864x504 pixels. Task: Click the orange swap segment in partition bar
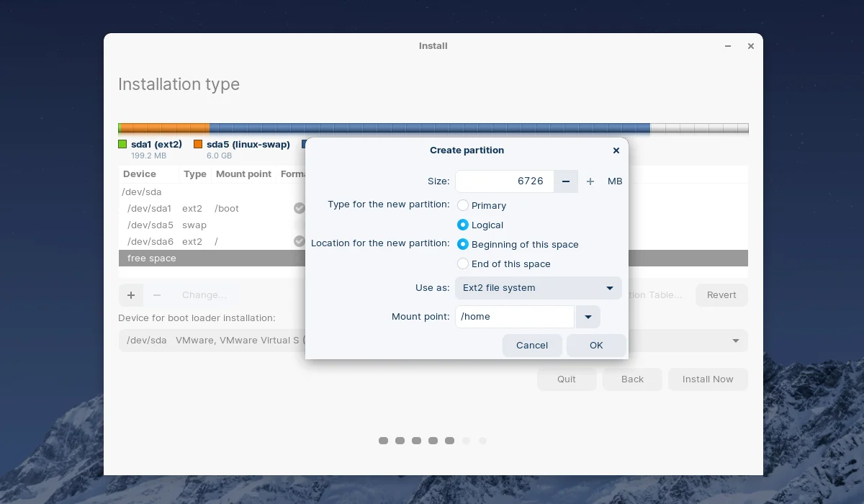(x=166, y=129)
